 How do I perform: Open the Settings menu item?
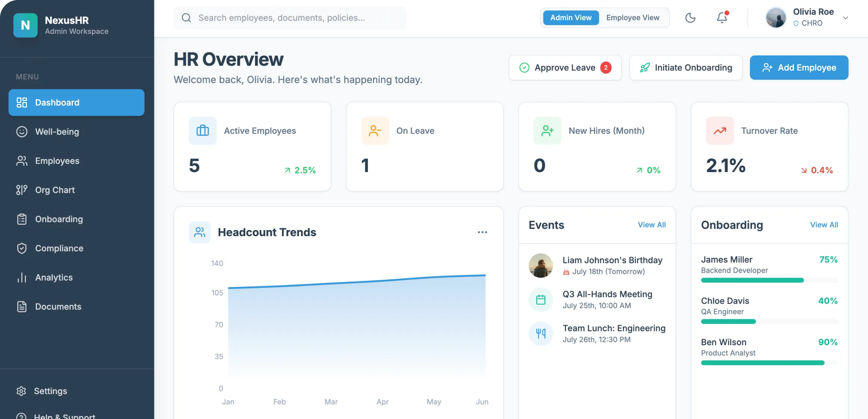point(51,391)
